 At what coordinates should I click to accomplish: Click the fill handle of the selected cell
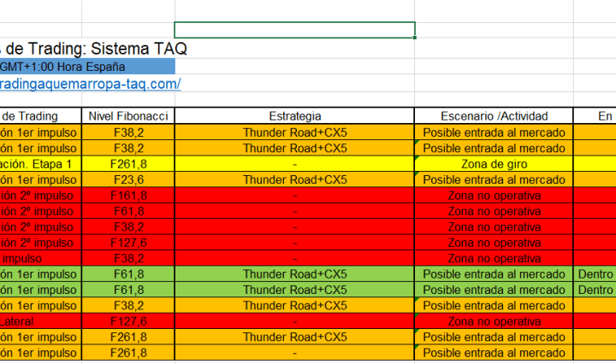[x=416, y=38]
